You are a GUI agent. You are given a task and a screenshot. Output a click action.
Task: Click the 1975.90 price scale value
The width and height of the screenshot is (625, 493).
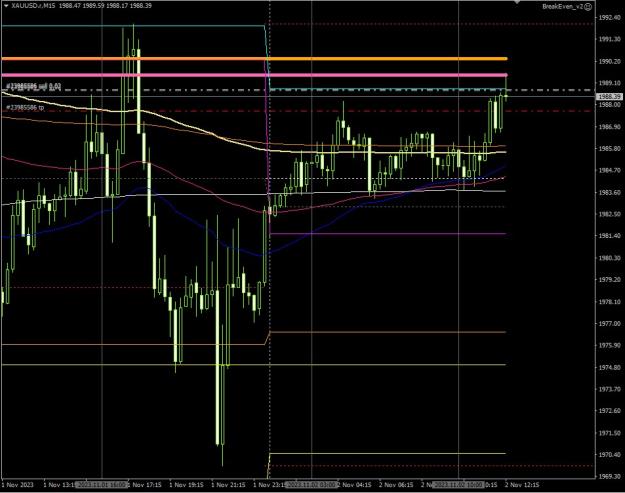point(609,345)
